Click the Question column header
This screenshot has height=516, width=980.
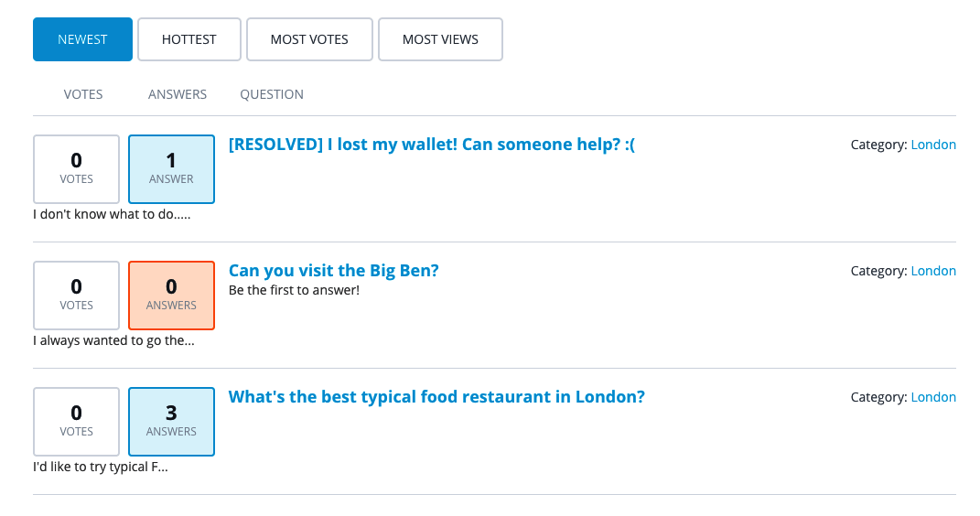pyautogui.click(x=272, y=94)
